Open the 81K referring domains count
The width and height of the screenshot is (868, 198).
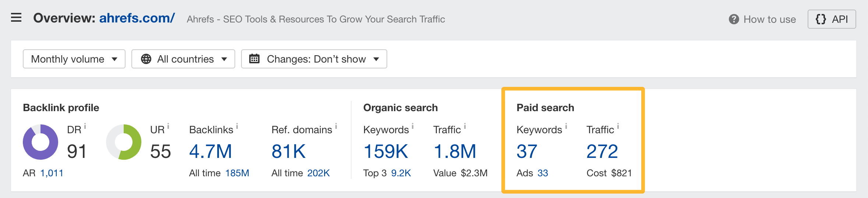click(x=289, y=151)
